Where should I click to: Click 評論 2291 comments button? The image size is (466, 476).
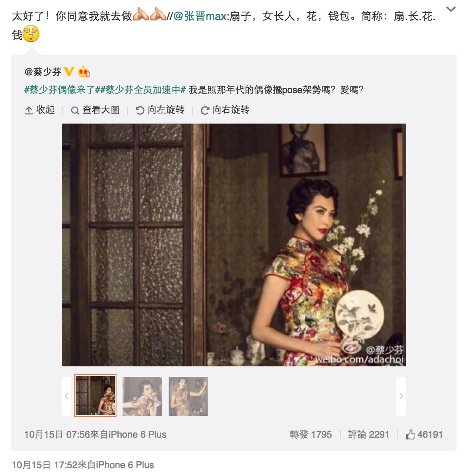pos(368,434)
